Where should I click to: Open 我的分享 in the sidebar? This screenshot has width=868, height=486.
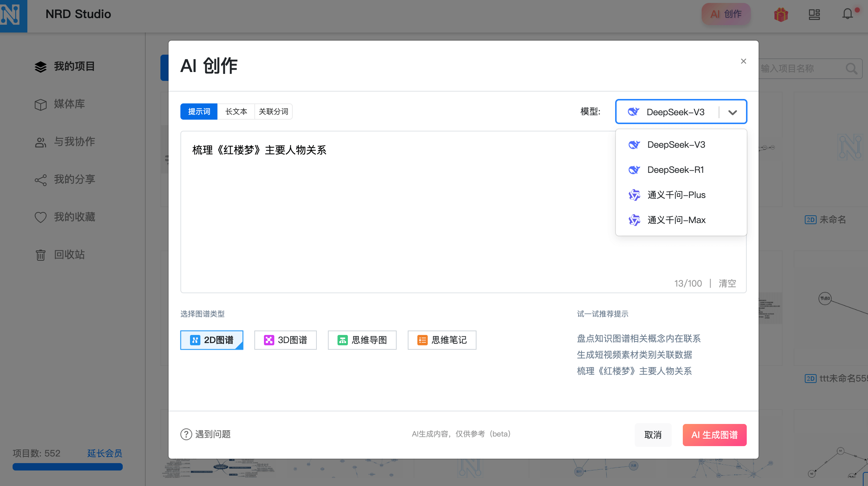pos(65,180)
